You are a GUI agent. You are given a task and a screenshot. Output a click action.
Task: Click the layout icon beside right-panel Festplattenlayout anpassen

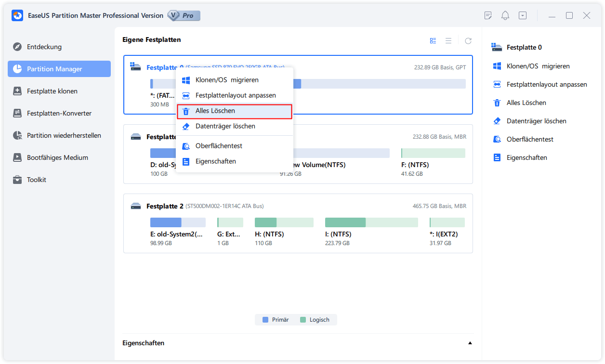tap(497, 84)
